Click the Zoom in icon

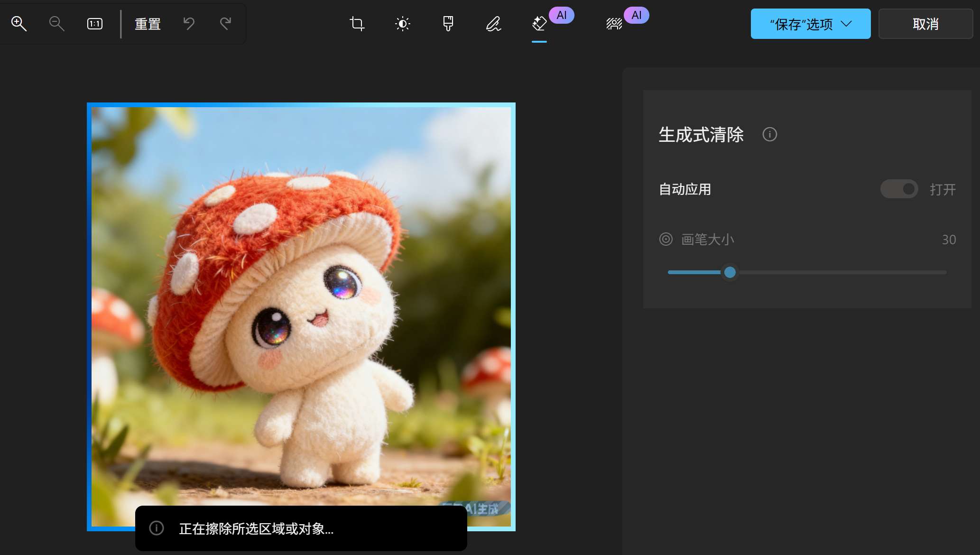19,23
